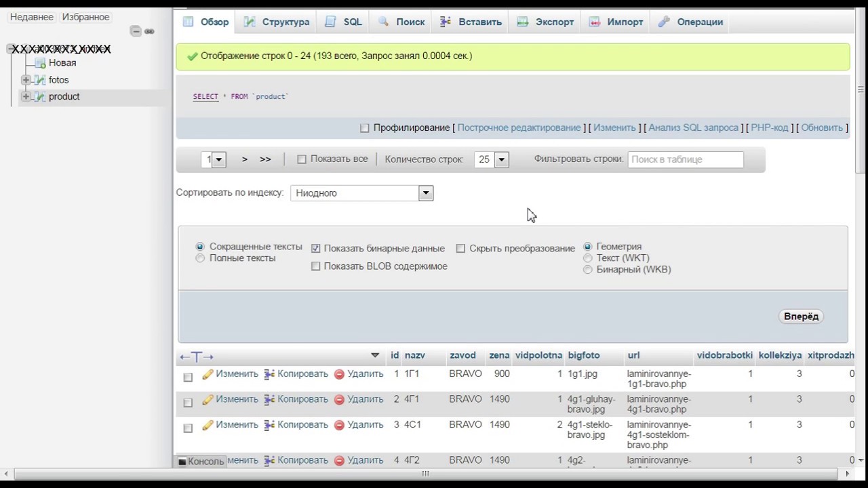Check the Показать все checkbox
This screenshot has height=488, width=868.
click(x=302, y=159)
